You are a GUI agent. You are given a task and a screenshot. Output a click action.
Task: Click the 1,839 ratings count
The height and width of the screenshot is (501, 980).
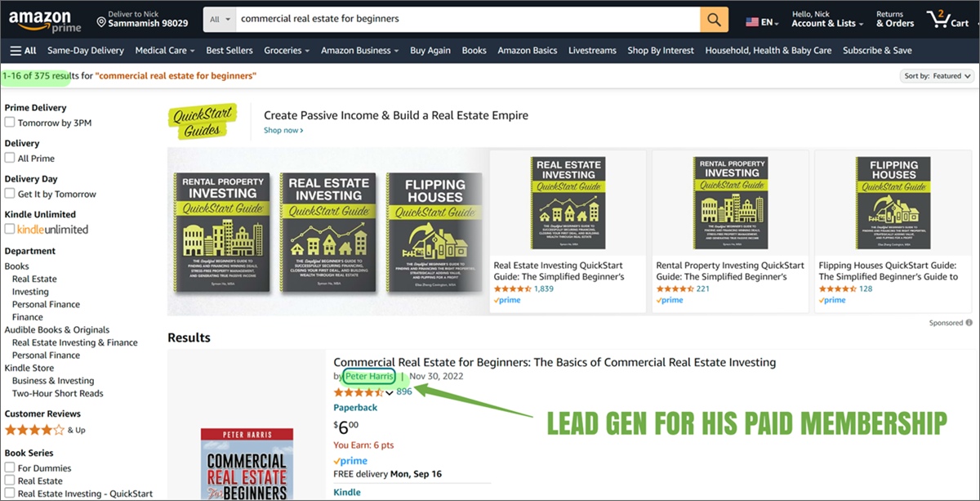(x=544, y=289)
